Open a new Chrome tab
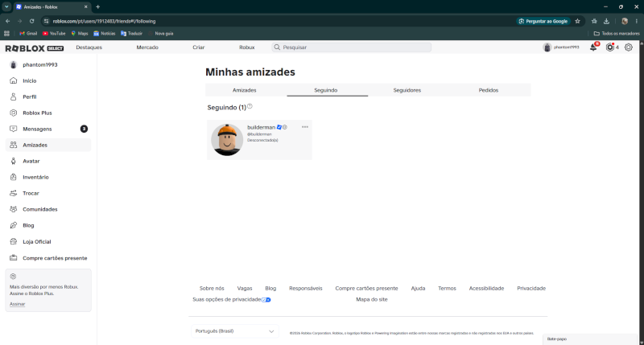 (x=97, y=6)
